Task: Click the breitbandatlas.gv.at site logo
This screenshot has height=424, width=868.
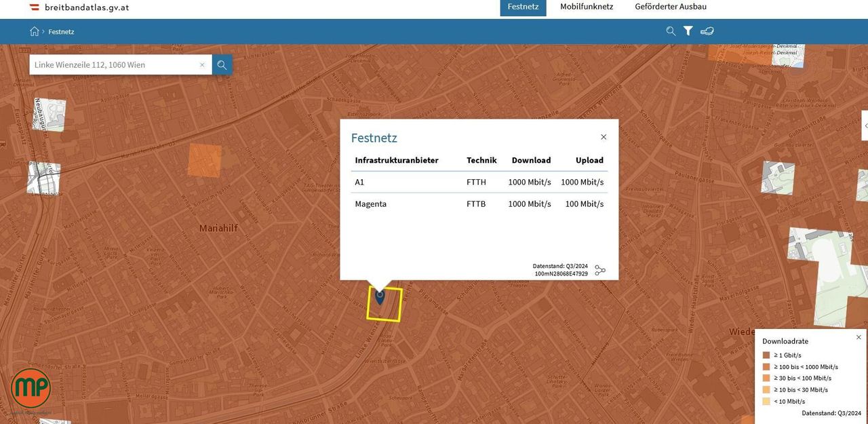Action: [79, 7]
